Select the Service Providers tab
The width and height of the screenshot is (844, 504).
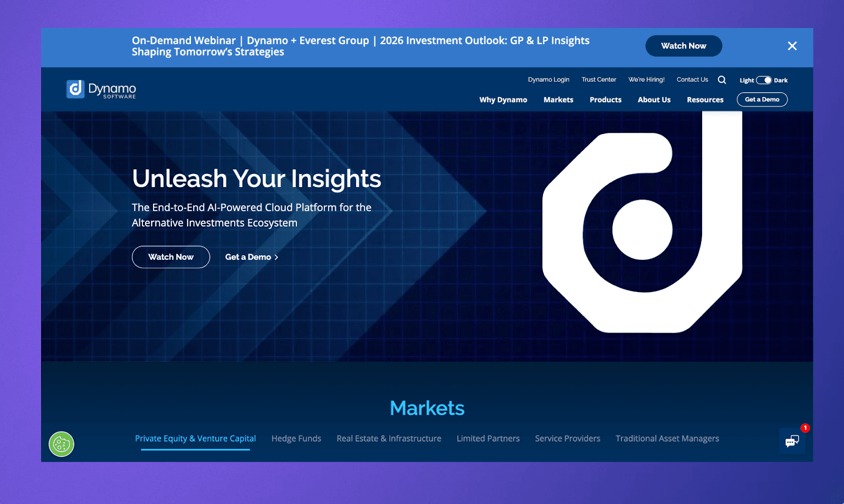click(568, 439)
